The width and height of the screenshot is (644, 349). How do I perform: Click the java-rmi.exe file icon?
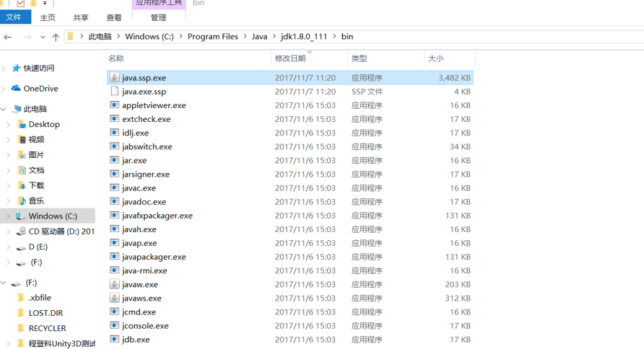(x=115, y=270)
